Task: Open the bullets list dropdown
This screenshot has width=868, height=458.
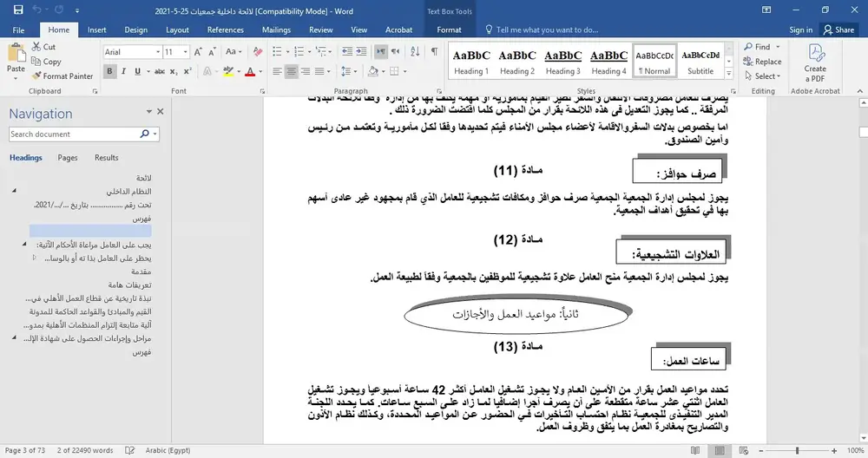Action: coord(288,52)
